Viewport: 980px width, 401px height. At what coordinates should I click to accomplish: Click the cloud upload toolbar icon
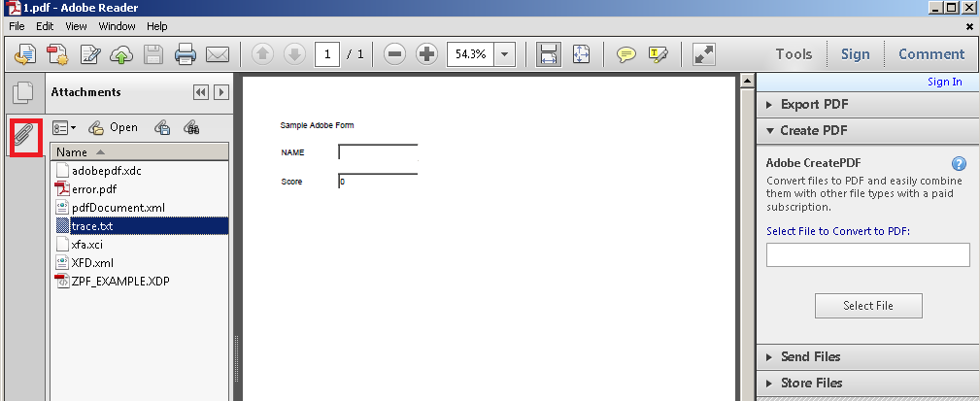[121, 54]
